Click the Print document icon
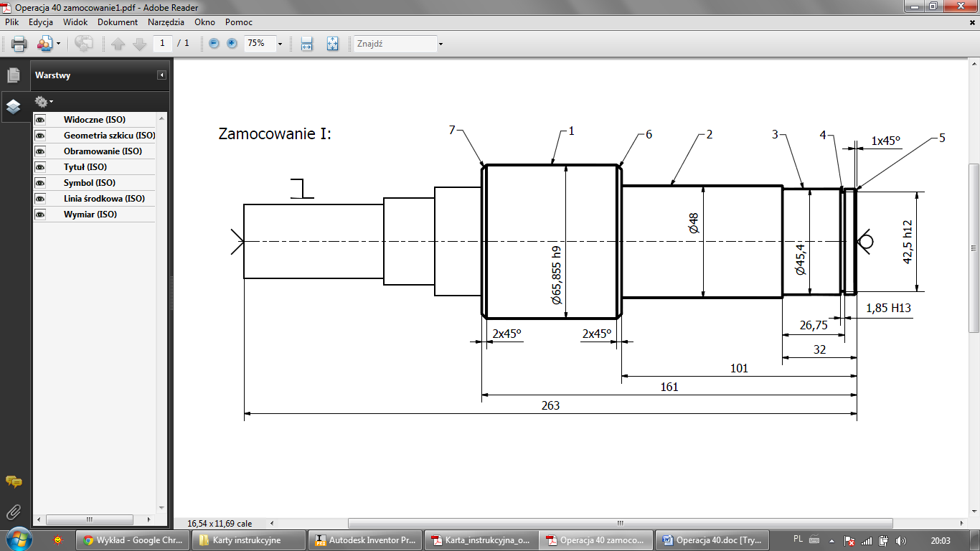This screenshot has height=551, width=980. (19, 44)
